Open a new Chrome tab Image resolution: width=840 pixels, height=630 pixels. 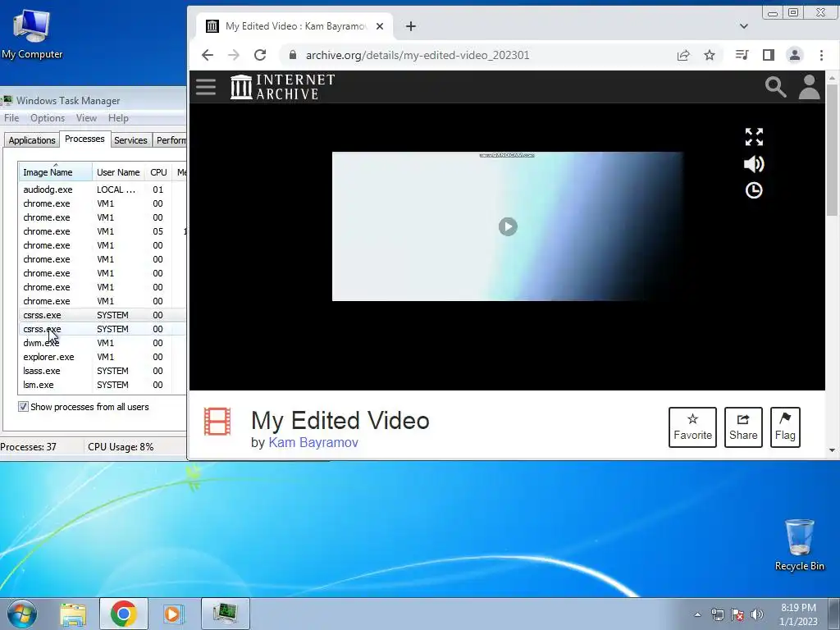tap(410, 26)
